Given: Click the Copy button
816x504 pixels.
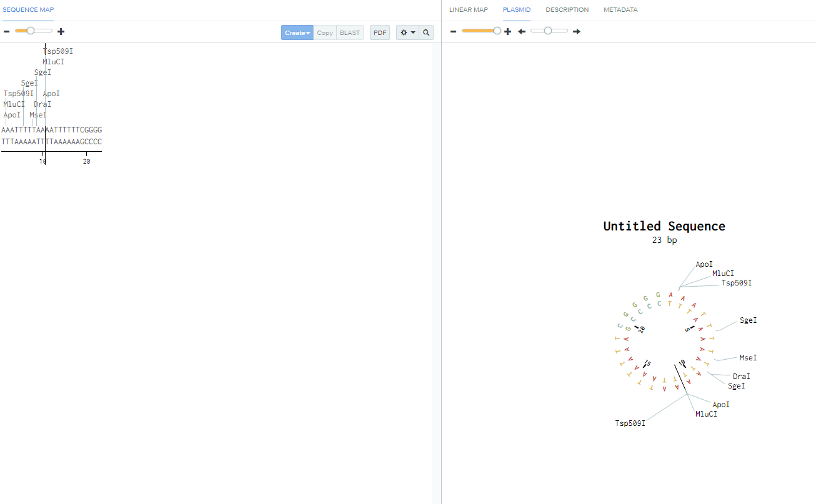Looking at the screenshot, I should [x=325, y=32].
